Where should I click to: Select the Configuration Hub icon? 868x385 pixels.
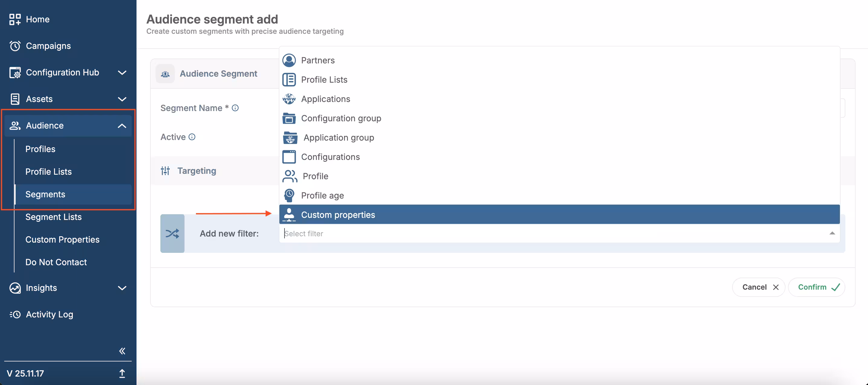[x=15, y=72]
